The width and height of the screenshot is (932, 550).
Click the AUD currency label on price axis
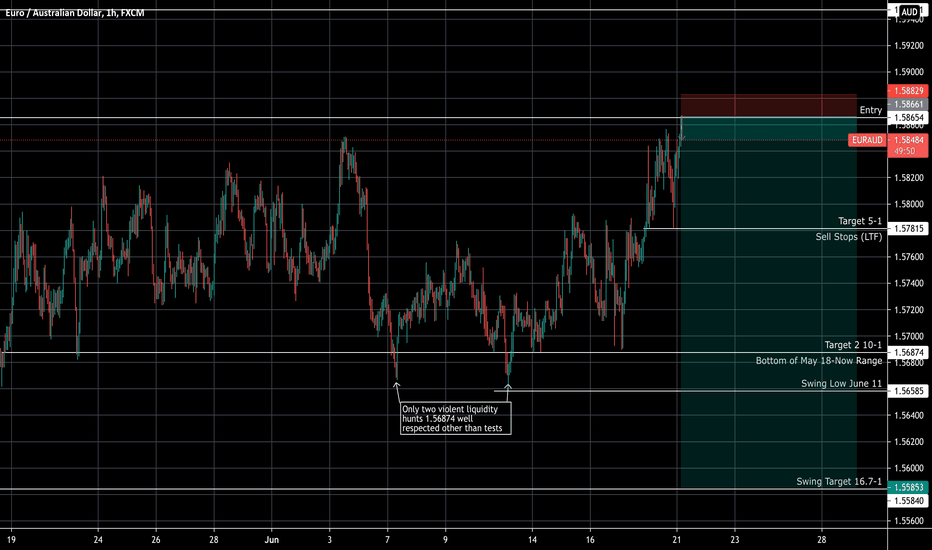pos(909,12)
